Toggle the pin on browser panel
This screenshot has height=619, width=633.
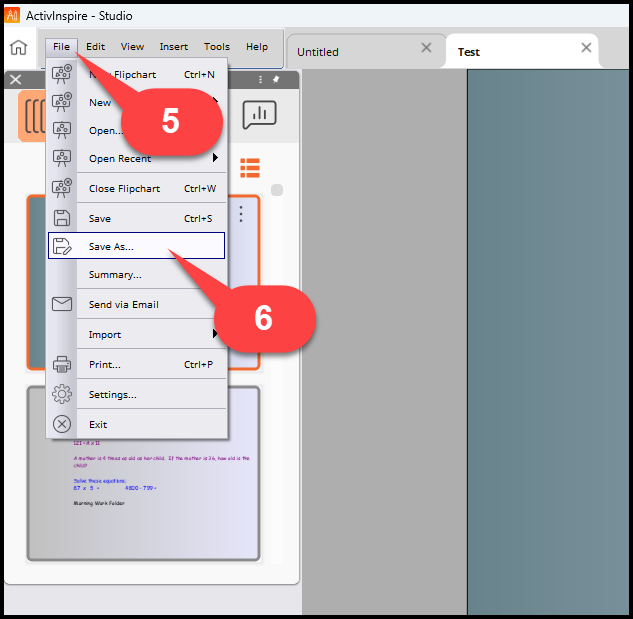(276, 79)
